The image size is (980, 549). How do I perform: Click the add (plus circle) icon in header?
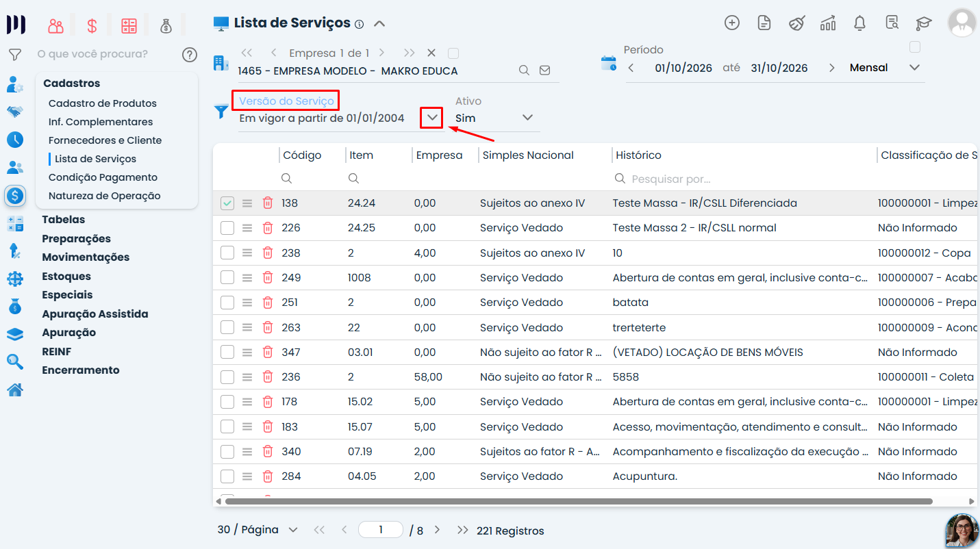pyautogui.click(x=732, y=23)
